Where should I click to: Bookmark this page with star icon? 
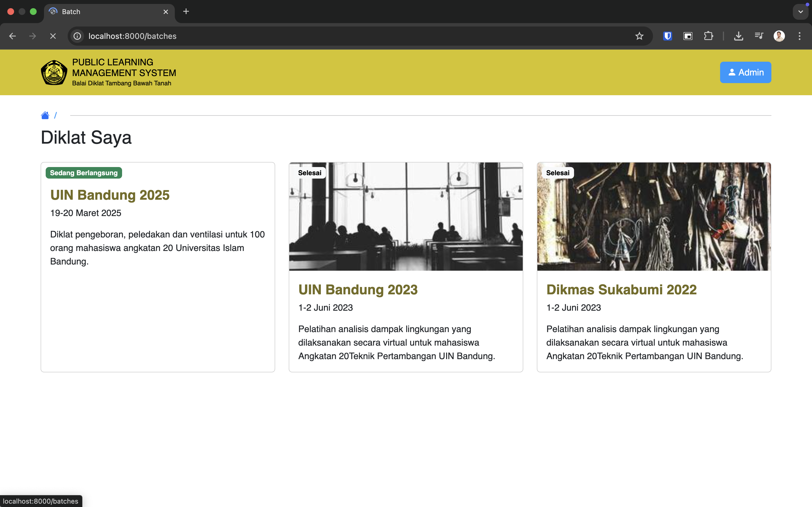tap(639, 36)
